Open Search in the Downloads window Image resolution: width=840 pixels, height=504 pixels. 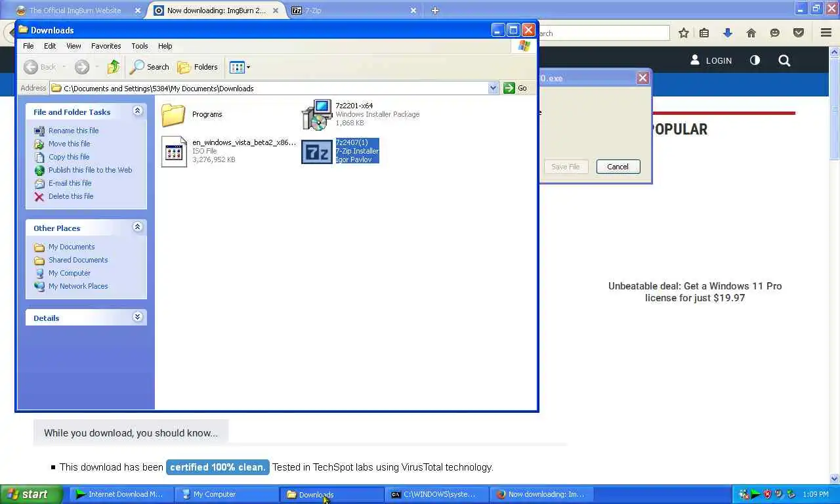(x=150, y=67)
